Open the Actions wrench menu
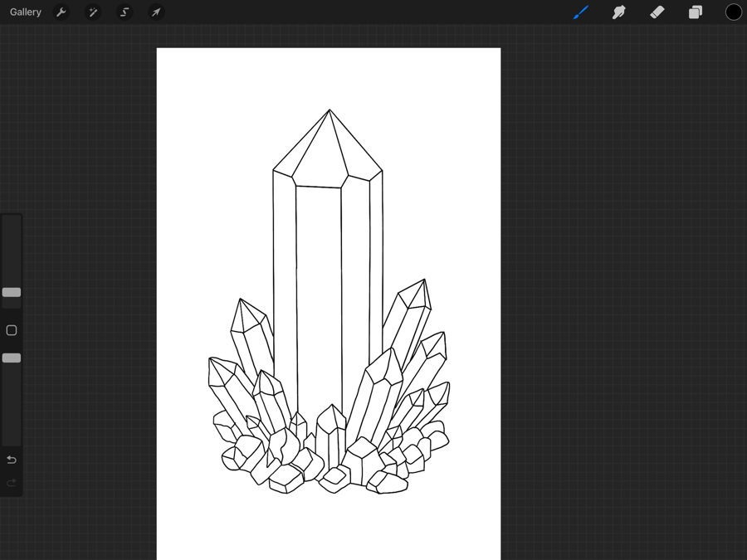The image size is (747, 560). 61,12
